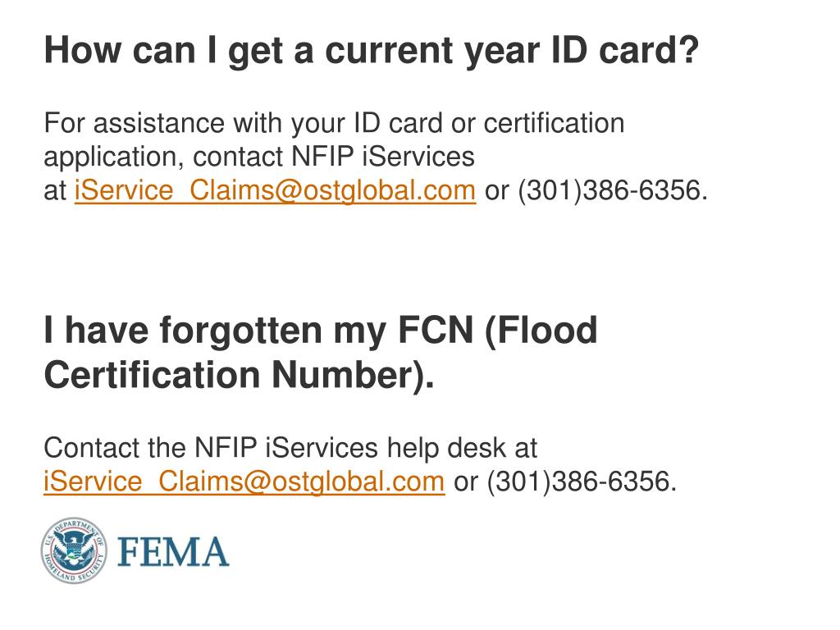The image size is (840, 630).
Task: Click the word 'application,' in the first paragraph
Action: click(x=114, y=157)
